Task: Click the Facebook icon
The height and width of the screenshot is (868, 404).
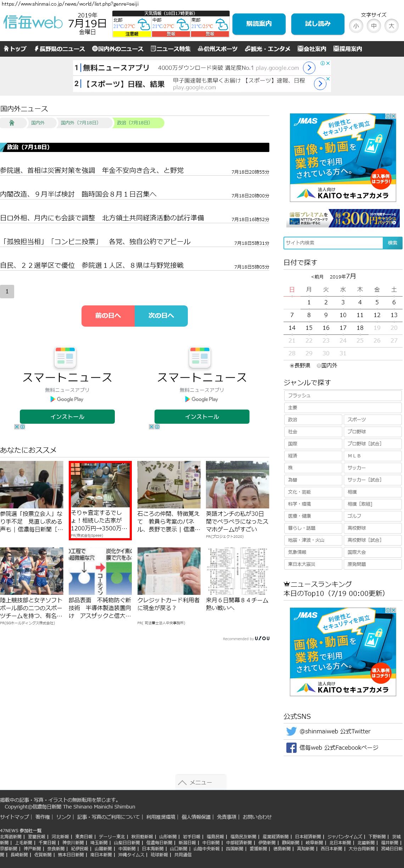Action: [291, 748]
